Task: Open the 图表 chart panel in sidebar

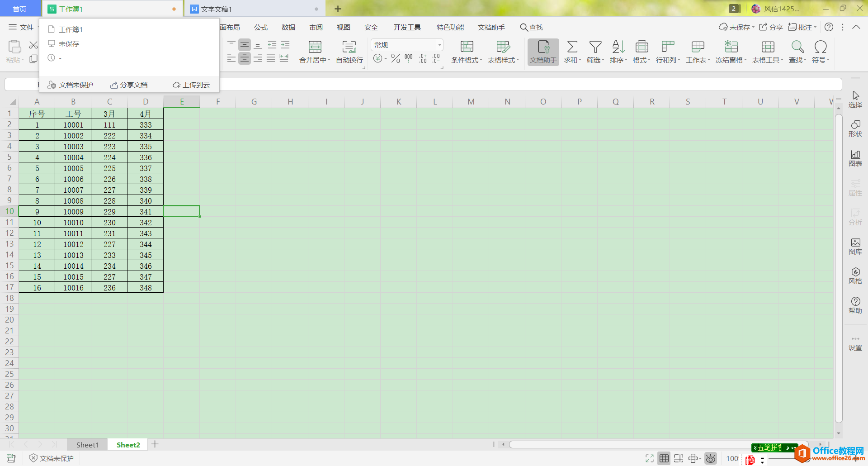Action: (x=855, y=158)
